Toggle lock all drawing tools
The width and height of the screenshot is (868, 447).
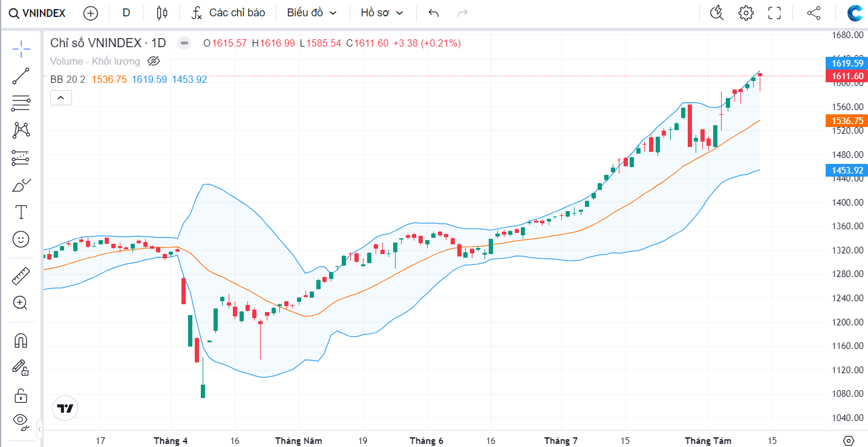tap(21, 396)
